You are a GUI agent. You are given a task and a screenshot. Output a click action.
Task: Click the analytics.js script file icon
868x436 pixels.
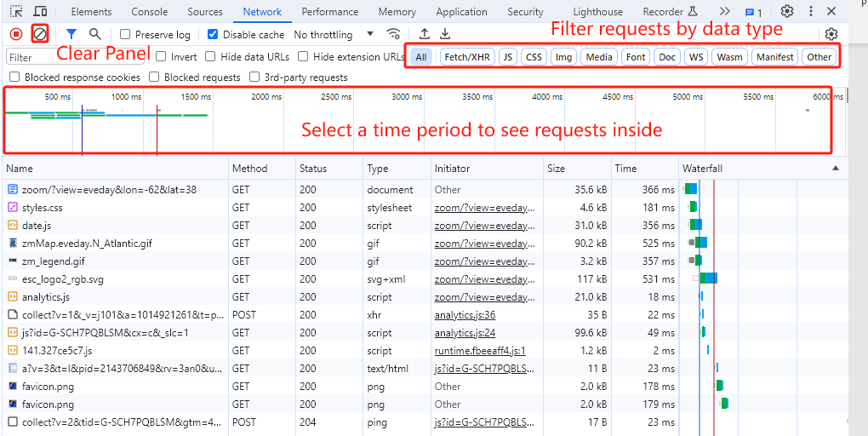[13, 297]
